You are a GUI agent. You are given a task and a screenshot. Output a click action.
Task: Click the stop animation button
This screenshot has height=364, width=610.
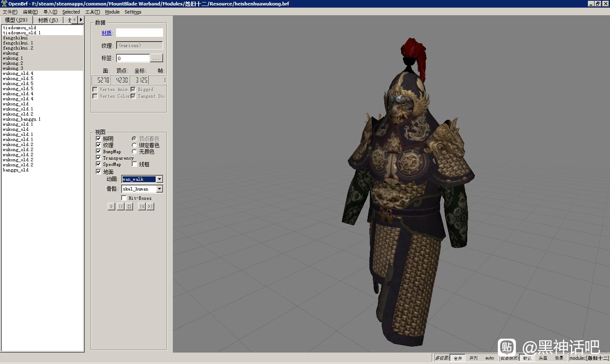[129, 207]
